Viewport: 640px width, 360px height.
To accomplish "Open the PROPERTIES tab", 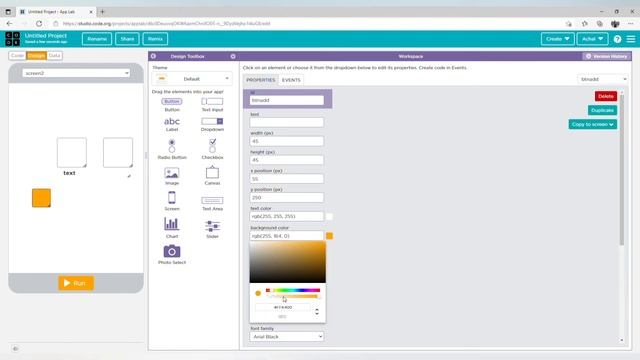I will (x=261, y=80).
